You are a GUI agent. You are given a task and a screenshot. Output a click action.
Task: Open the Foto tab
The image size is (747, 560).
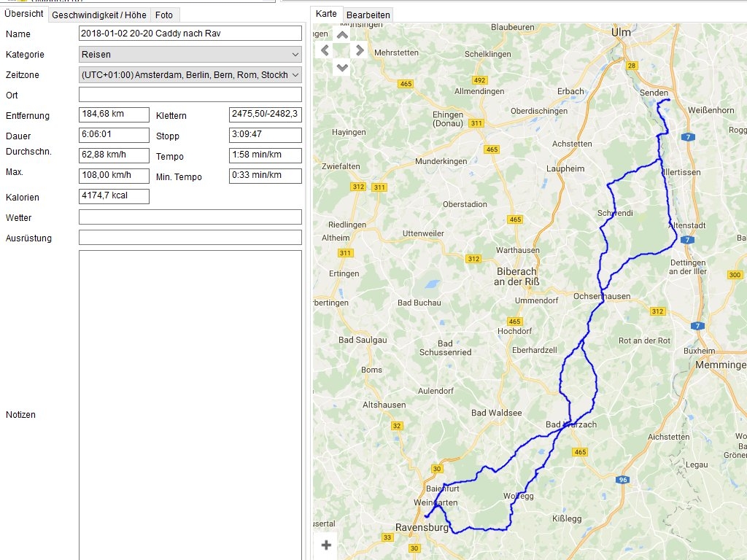pos(164,15)
